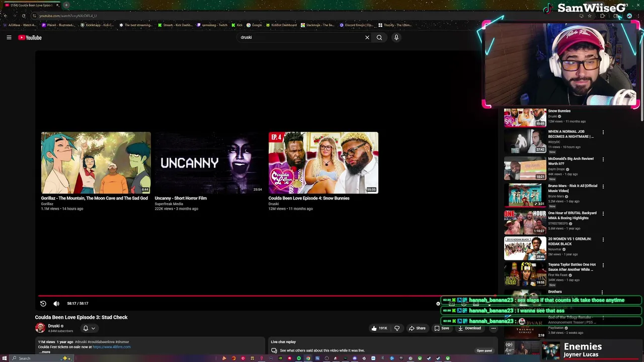The width and height of the screenshot is (644, 362).
Task: Click inside the YouTube search field
Action: [x=301, y=37]
